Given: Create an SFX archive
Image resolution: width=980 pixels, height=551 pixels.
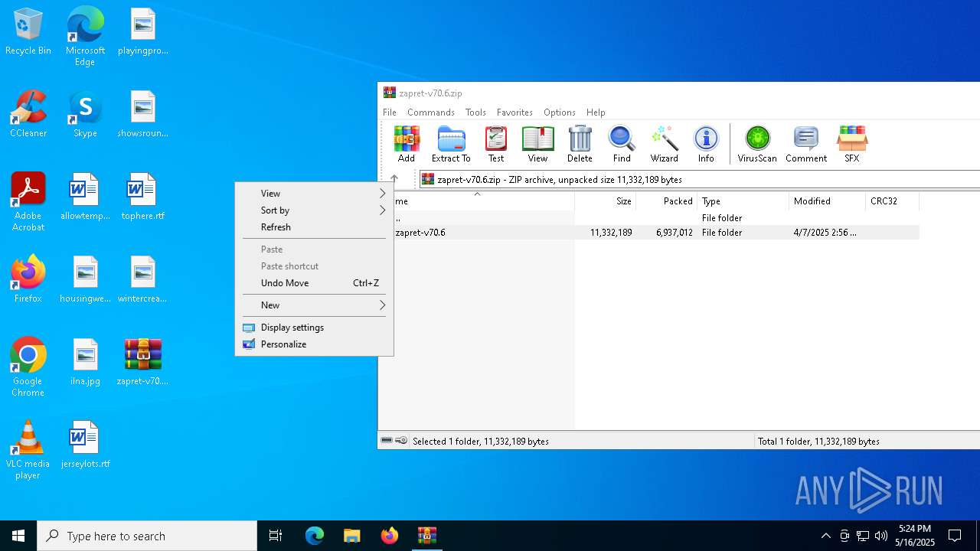Looking at the screenshot, I should (851, 145).
